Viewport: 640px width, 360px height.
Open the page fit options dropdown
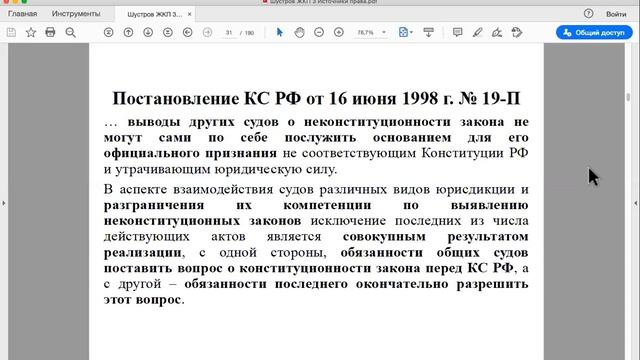coord(405,32)
